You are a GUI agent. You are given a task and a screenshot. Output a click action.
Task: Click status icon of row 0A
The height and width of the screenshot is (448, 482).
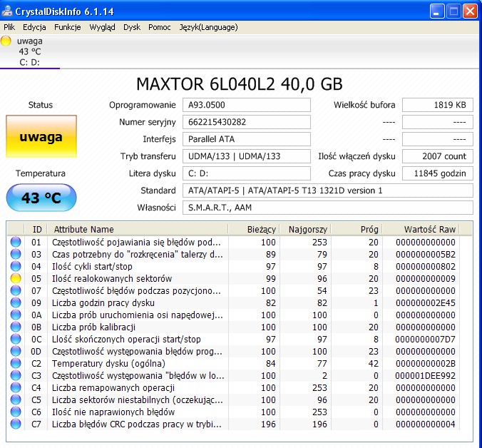click(x=16, y=315)
